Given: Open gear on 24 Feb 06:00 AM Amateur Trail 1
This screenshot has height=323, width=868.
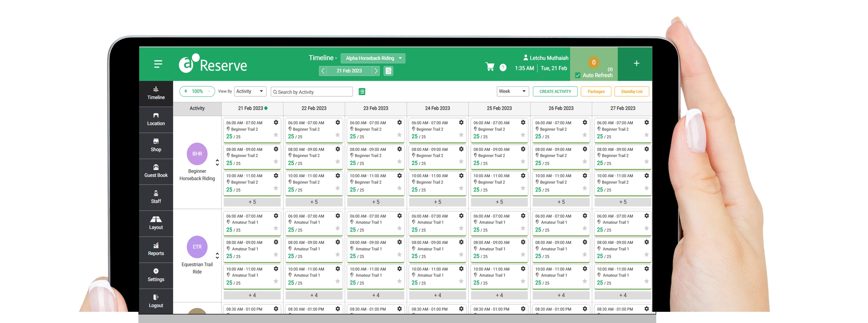Looking at the screenshot, I should [x=461, y=216].
